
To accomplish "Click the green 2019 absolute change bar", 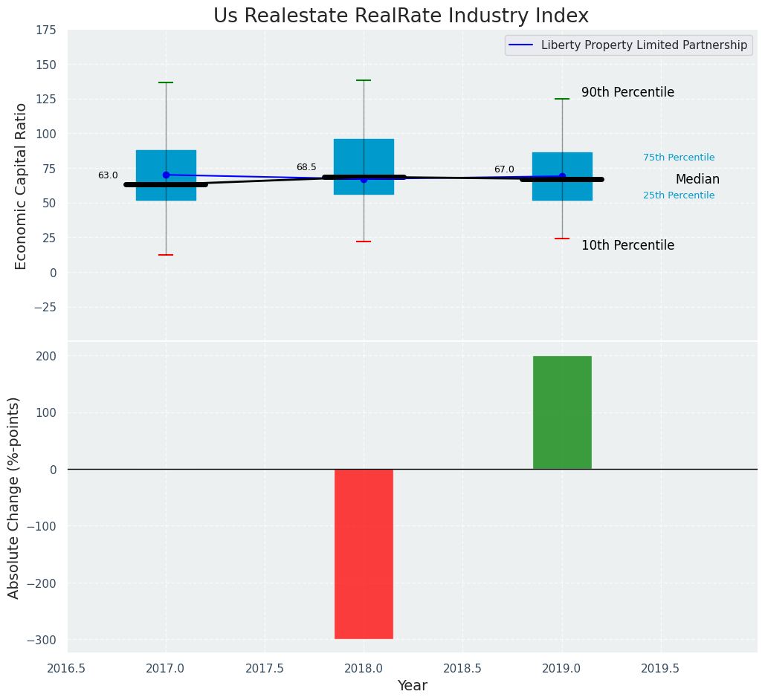I will click(562, 412).
